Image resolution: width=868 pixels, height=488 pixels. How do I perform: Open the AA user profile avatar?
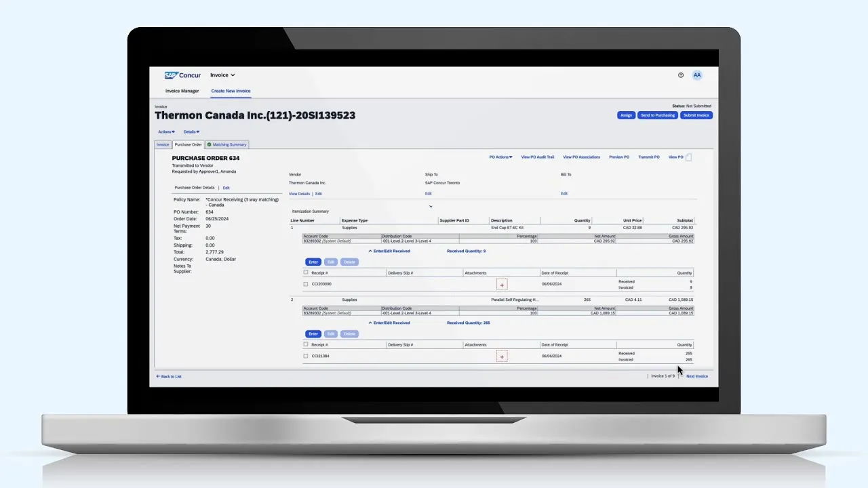pyautogui.click(x=697, y=75)
